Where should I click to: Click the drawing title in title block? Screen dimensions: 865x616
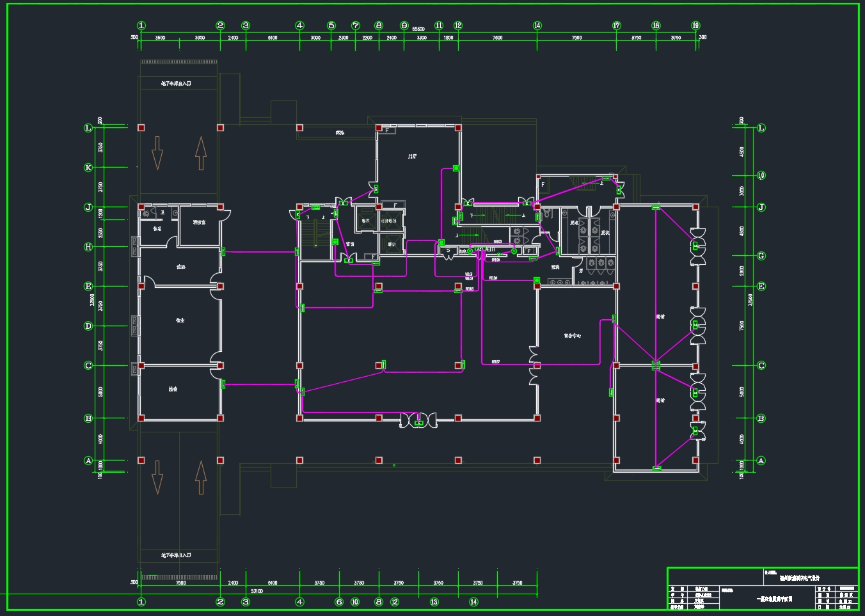click(774, 599)
